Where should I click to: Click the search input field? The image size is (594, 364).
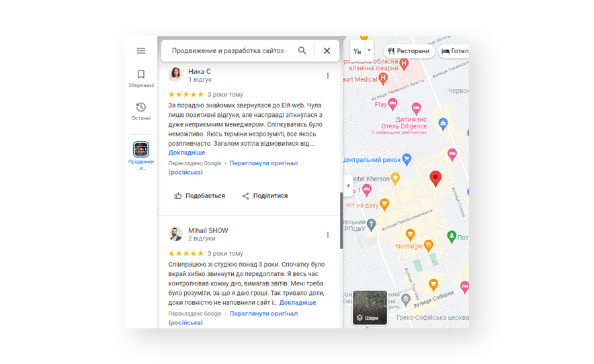click(227, 51)
